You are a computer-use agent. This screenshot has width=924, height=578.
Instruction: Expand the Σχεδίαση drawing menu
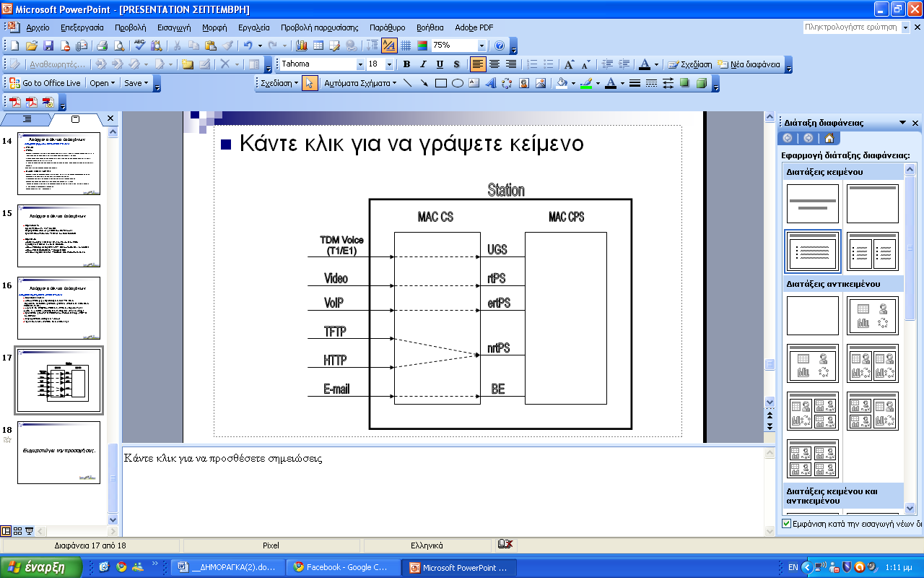click(280, 83)
